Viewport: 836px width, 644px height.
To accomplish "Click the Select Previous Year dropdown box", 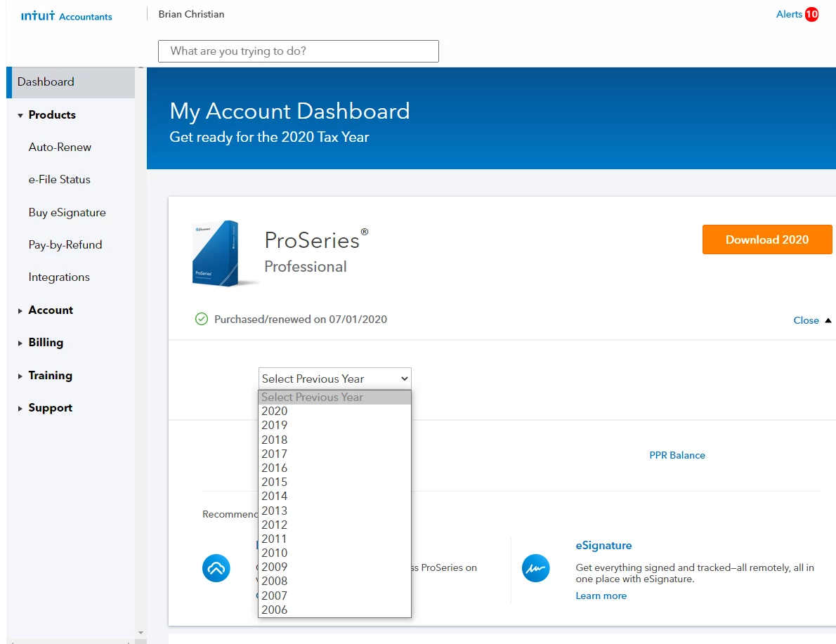I will click(x=335, y=379).
